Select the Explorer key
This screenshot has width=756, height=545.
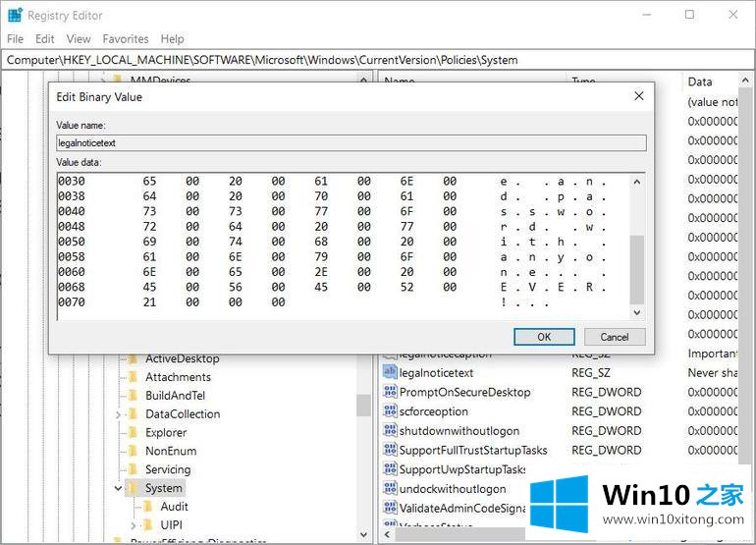point(166,433)
